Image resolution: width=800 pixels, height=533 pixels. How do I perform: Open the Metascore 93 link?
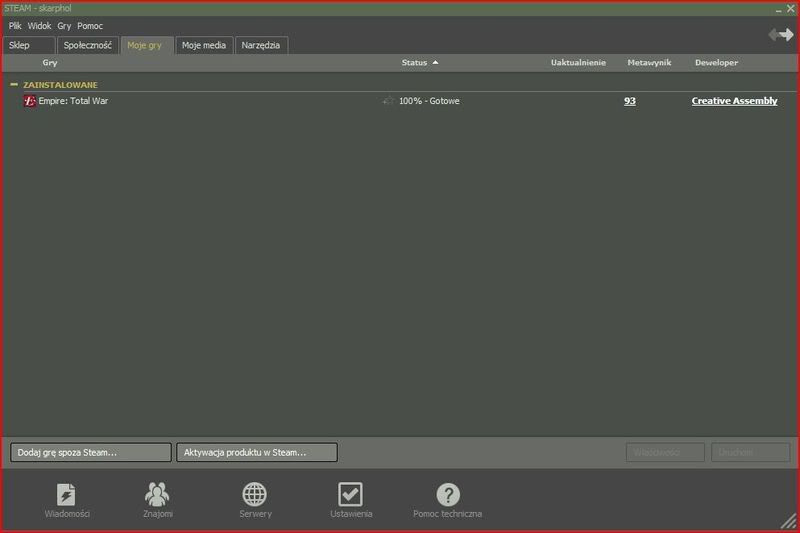[630, 101]
